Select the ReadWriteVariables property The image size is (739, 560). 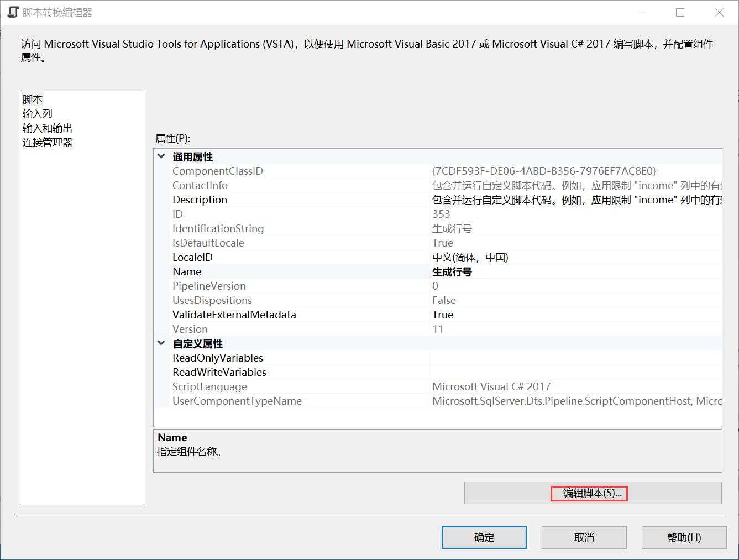coord(219,372)
